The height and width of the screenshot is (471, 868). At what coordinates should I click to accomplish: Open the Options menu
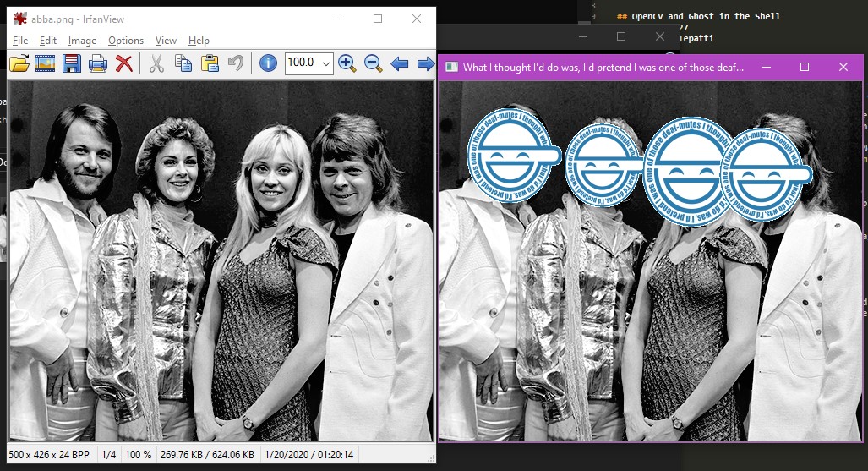click(126, 41)
